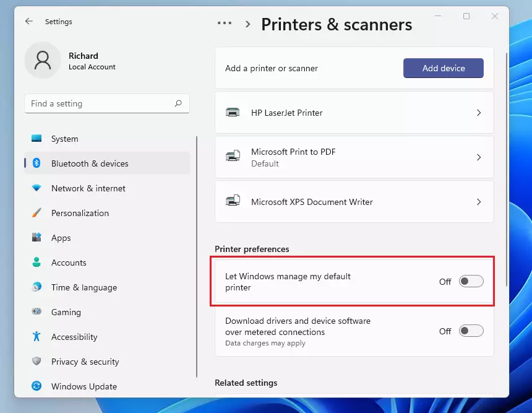Click the Network wifi icon
This screenshot has width=532, height=413.
click(x=36, y=188)
